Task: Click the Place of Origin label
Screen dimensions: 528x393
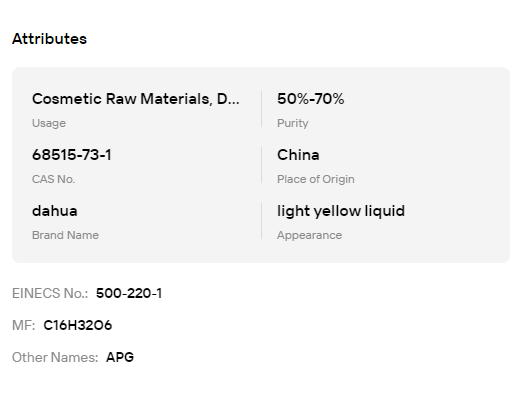Action: tap(316, 179)
